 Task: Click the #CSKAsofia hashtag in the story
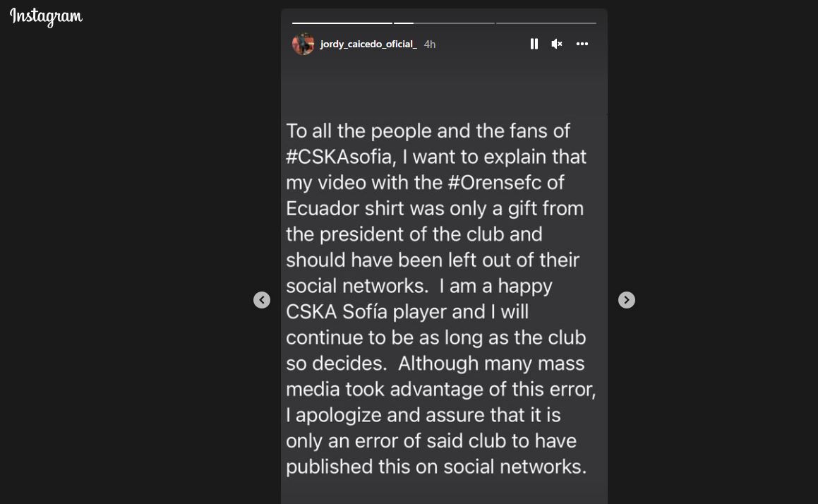pyautogui.click(x=339, y=157)
